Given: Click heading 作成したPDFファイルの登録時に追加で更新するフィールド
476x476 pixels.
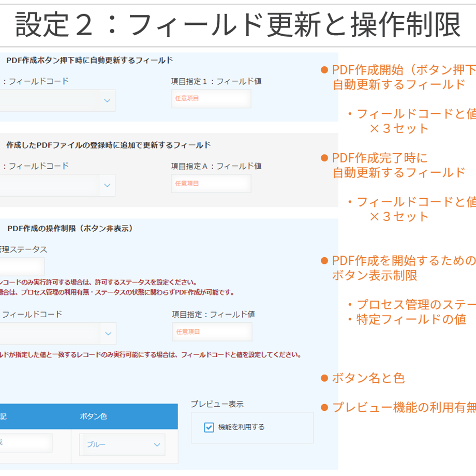Looking at the screenshot, I should pos(108,145).
